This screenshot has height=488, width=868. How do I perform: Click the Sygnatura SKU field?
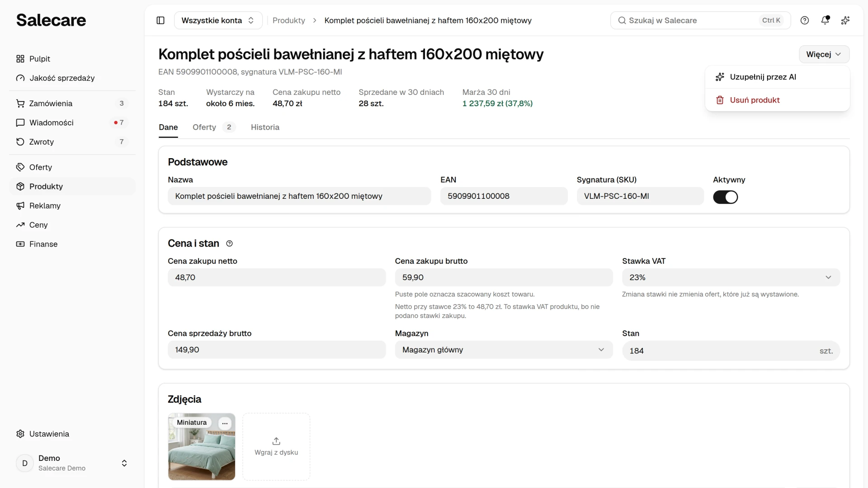[640, 196]
